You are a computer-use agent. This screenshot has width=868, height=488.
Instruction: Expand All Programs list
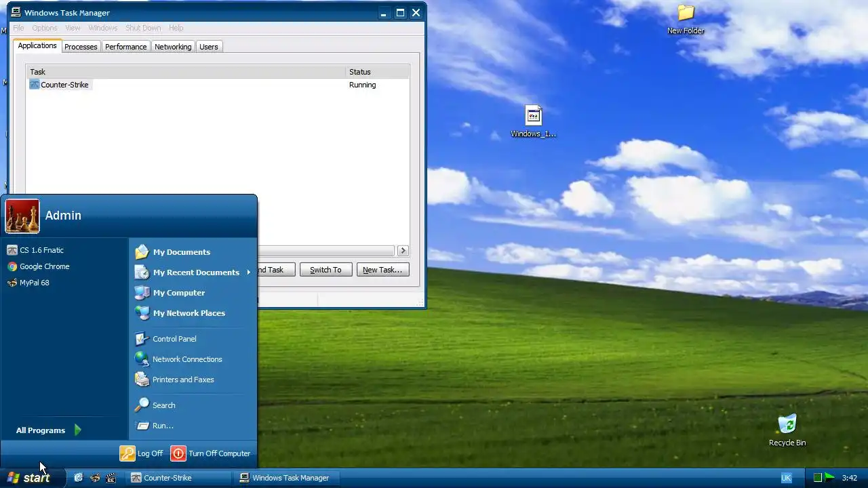[49, 430]
